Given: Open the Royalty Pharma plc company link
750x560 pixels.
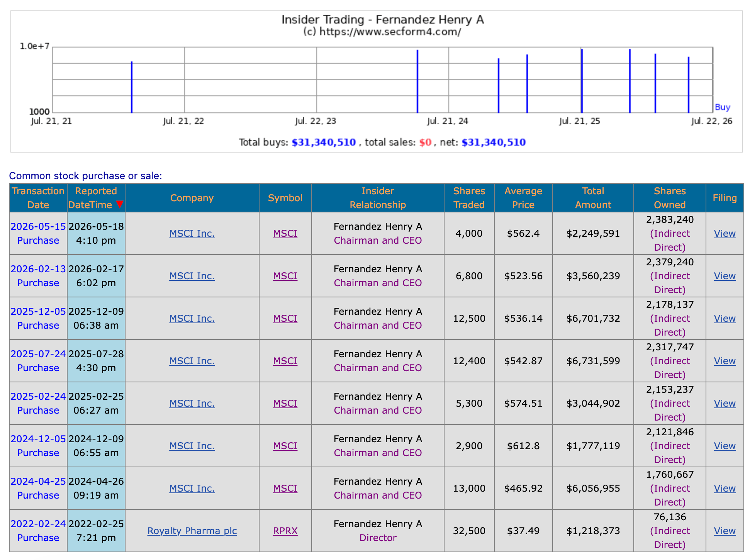Looking at the screenshot, I should pos(192,531).
